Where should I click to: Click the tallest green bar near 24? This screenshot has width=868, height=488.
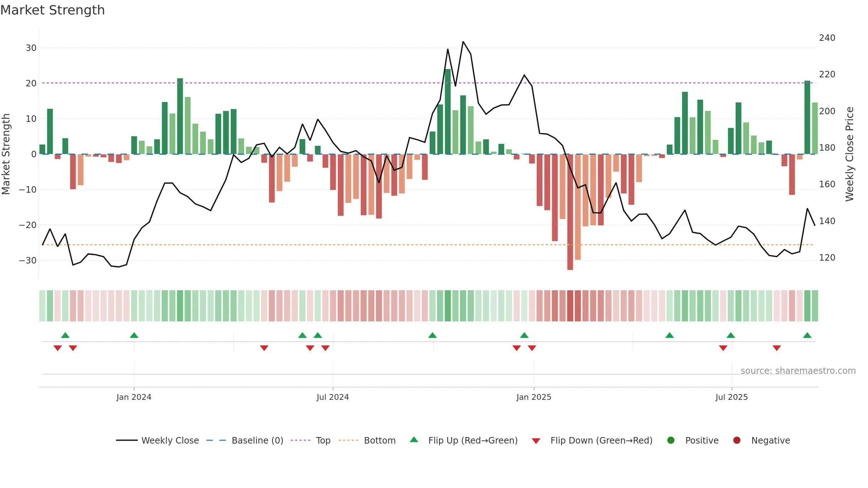click(448, 111)
